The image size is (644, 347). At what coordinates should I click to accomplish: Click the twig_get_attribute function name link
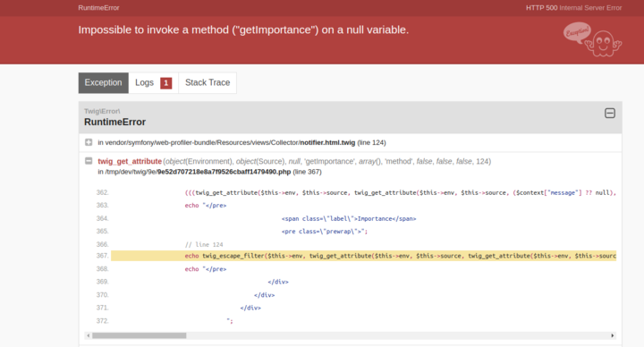tap(130, 161)
